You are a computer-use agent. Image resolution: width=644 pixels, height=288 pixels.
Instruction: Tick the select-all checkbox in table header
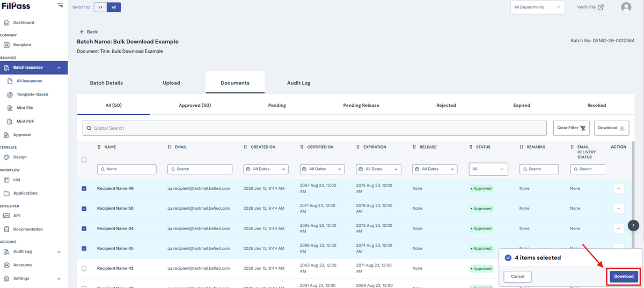click(x=84, y=160)
